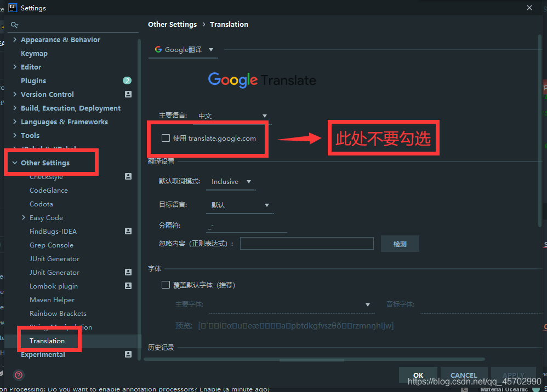Open Maven Helper settings
Screen dimensions: 547x392
click(x=52, y=299)
